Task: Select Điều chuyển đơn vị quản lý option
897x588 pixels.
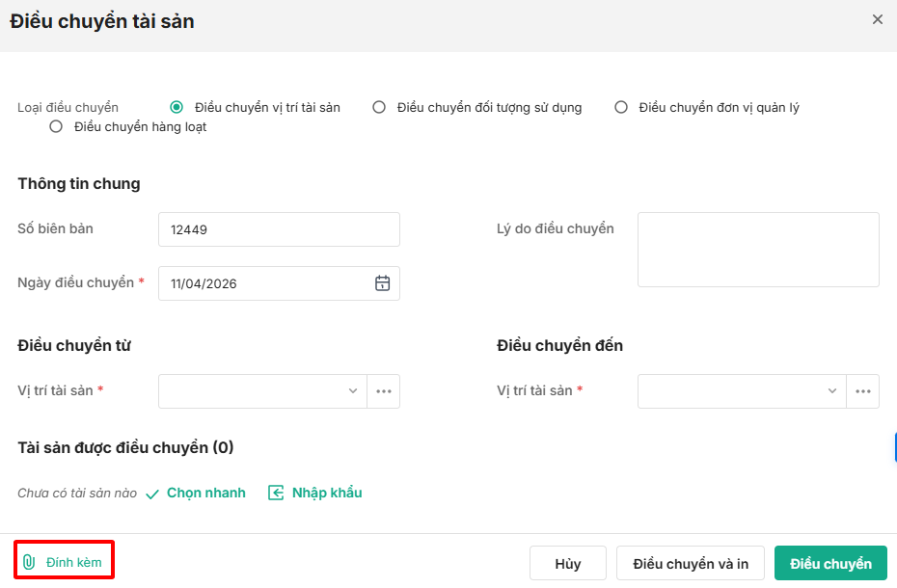Action: [x=621, y=107]
